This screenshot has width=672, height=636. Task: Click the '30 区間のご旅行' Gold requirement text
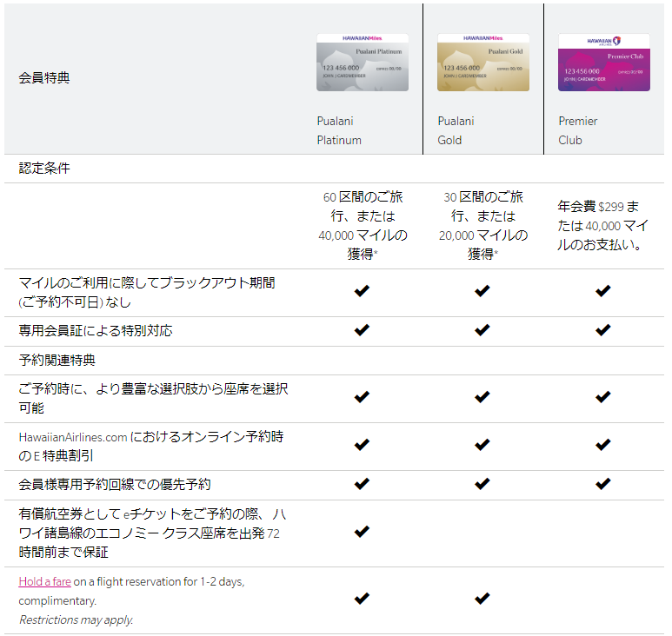pos(483,225)
